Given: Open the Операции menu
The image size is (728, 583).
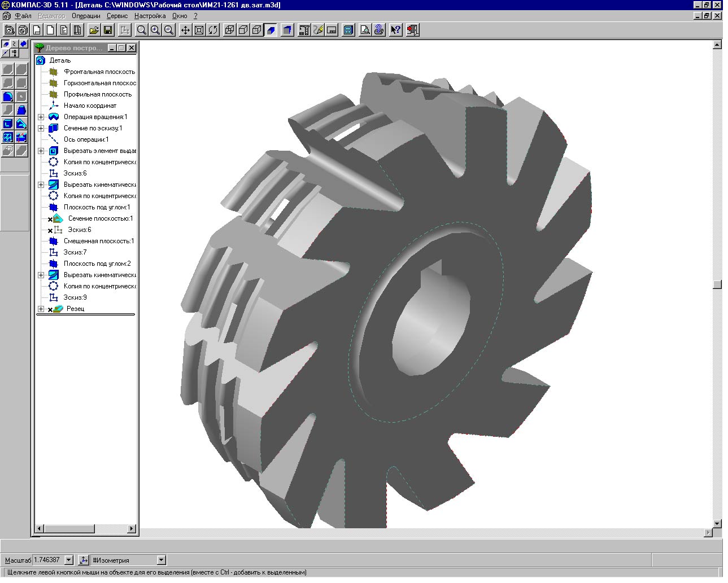Looking at the screenshot, I should point(86,16).
